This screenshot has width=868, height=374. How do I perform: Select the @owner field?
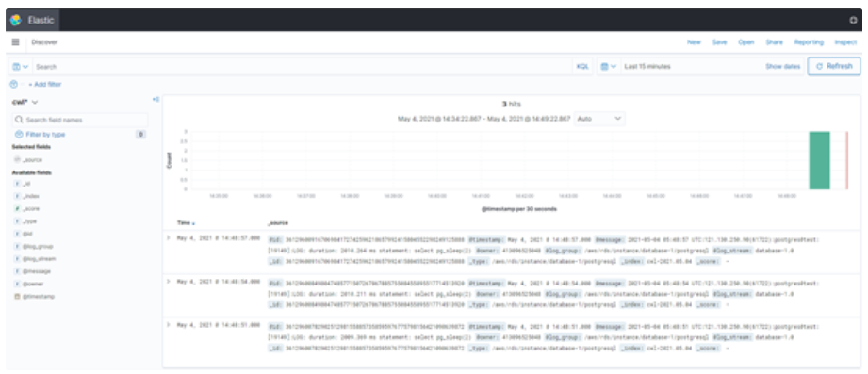32,284
